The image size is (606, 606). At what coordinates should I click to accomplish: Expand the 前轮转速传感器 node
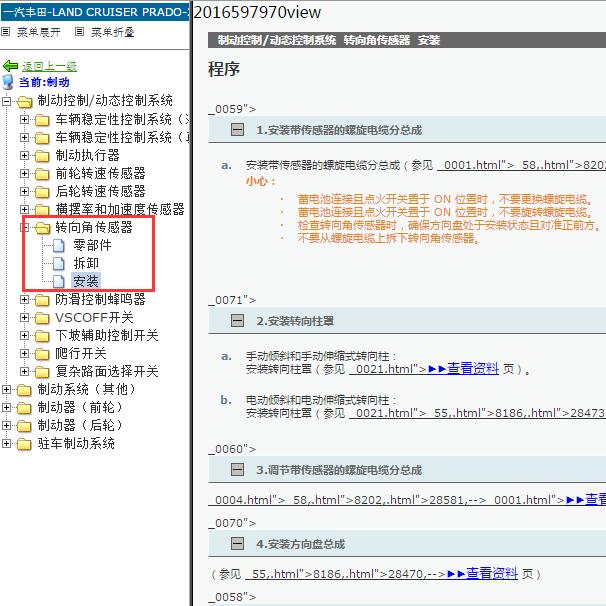(x=24, y=173)
